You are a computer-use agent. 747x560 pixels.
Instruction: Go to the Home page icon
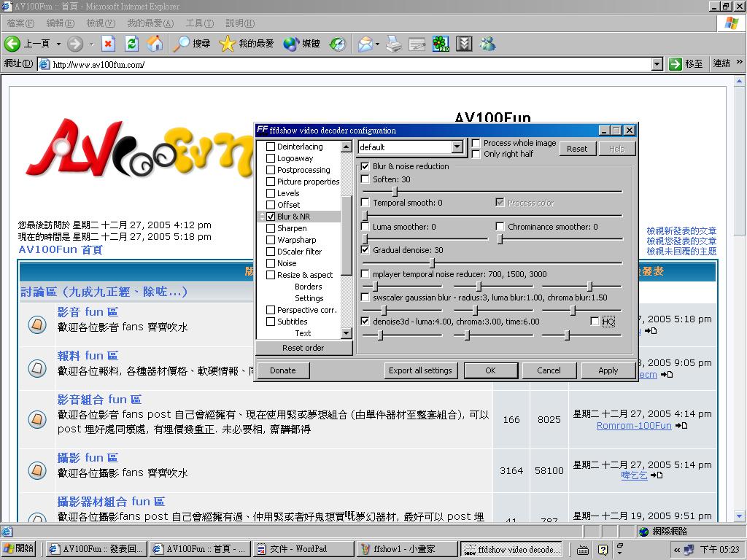[155, 44]
